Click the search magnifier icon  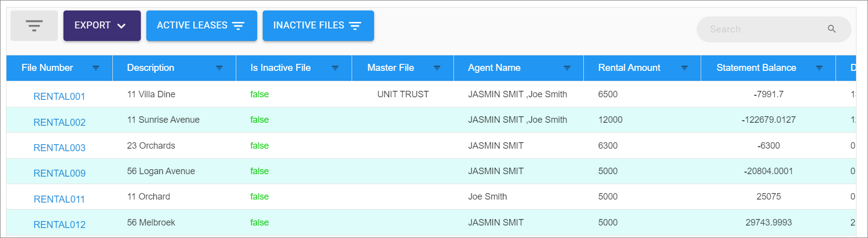point(832,29)
